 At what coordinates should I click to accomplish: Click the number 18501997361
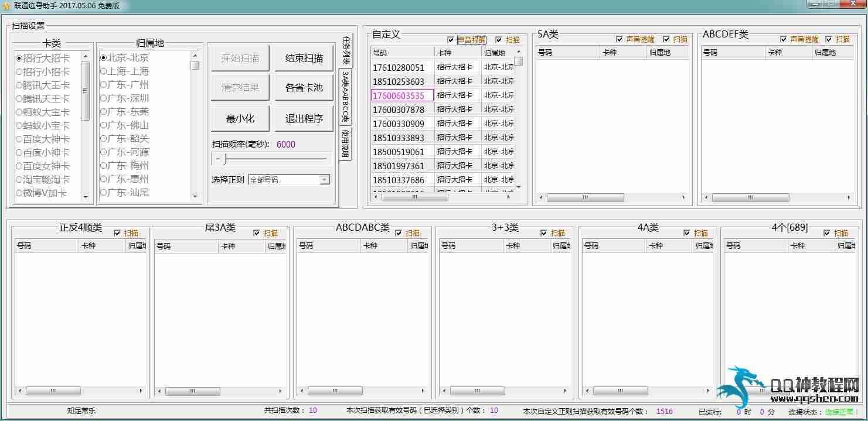point(399,166)
